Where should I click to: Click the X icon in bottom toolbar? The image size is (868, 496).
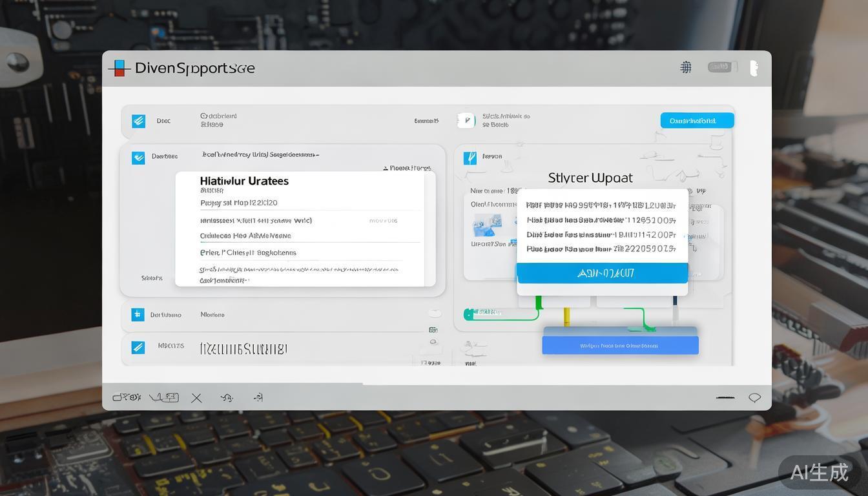click(196, 398)
